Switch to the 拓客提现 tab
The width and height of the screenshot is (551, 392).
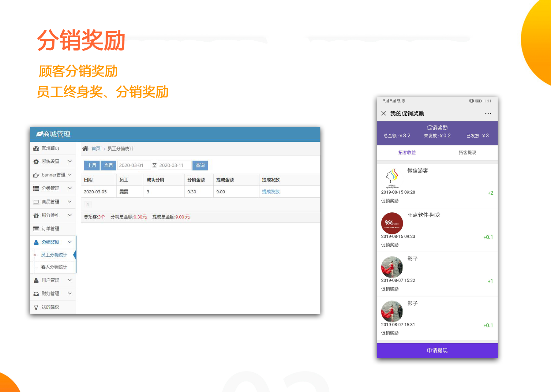(x=467, y=152)
